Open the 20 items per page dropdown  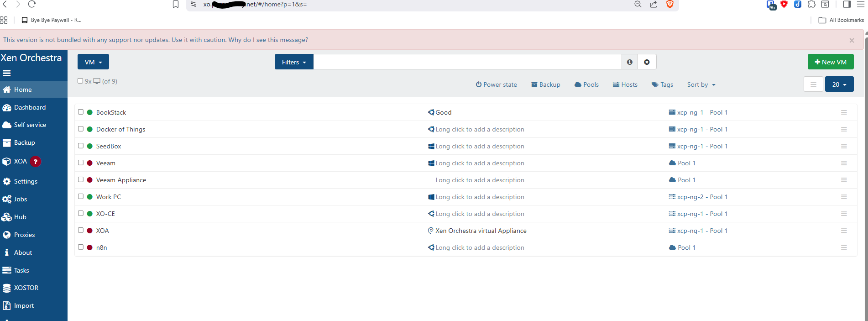point(839,84)
